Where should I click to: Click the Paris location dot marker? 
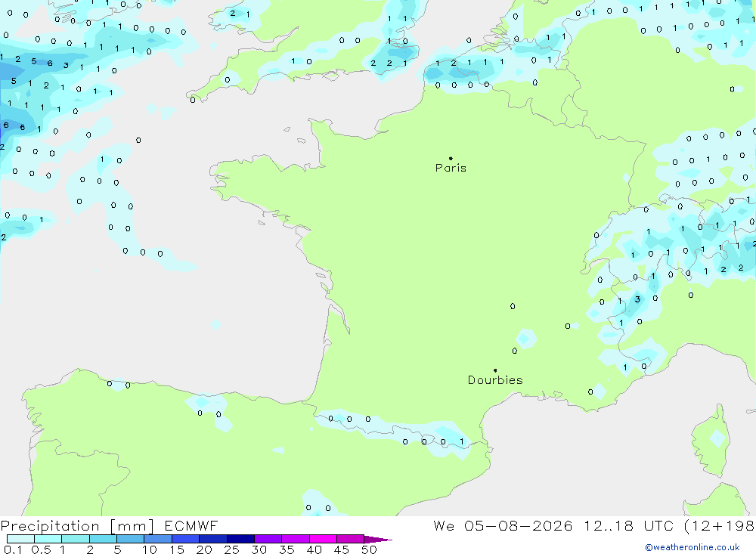point(451,158)
